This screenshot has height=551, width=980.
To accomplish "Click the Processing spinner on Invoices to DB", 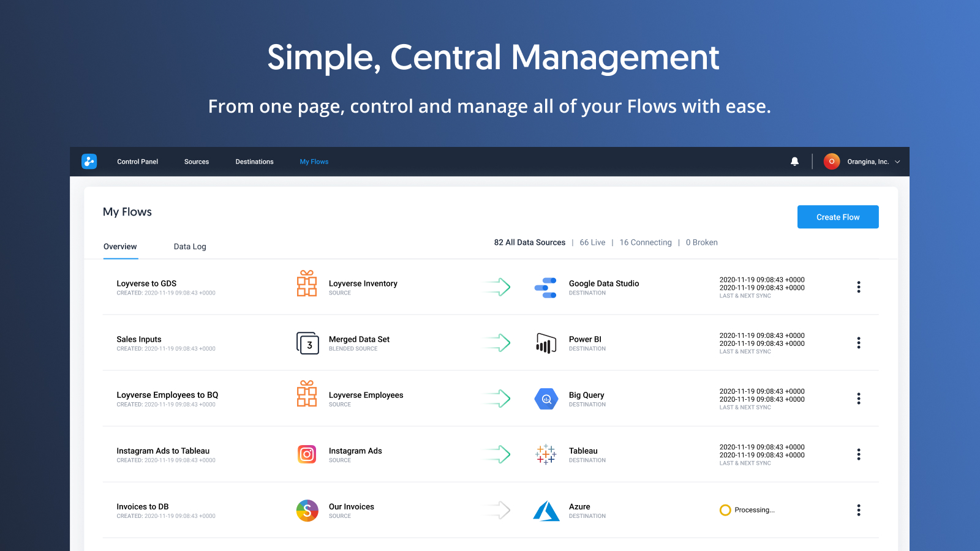I will tap(725, 510).
